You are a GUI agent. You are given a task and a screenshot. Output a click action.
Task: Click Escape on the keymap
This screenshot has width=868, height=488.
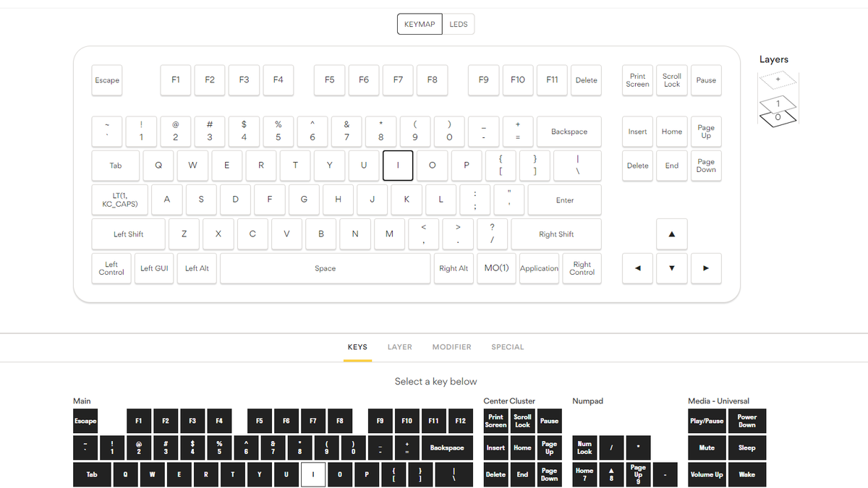(x=106, y=80)
